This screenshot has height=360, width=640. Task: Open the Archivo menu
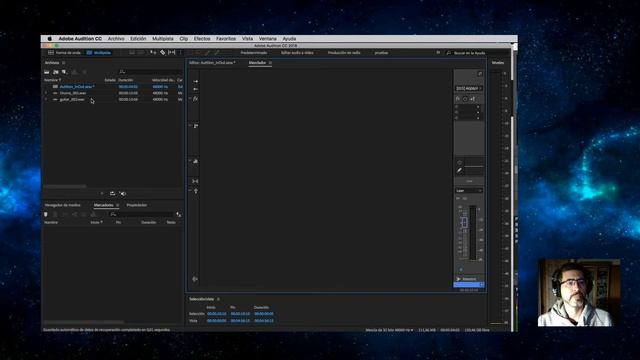pyautogui.click(x=116, y=39)
